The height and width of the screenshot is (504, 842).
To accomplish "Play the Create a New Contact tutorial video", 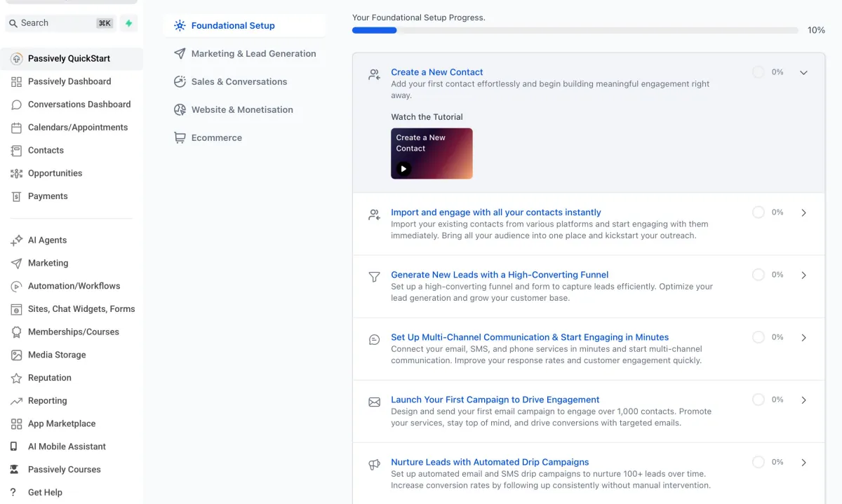I will point(403,168).
